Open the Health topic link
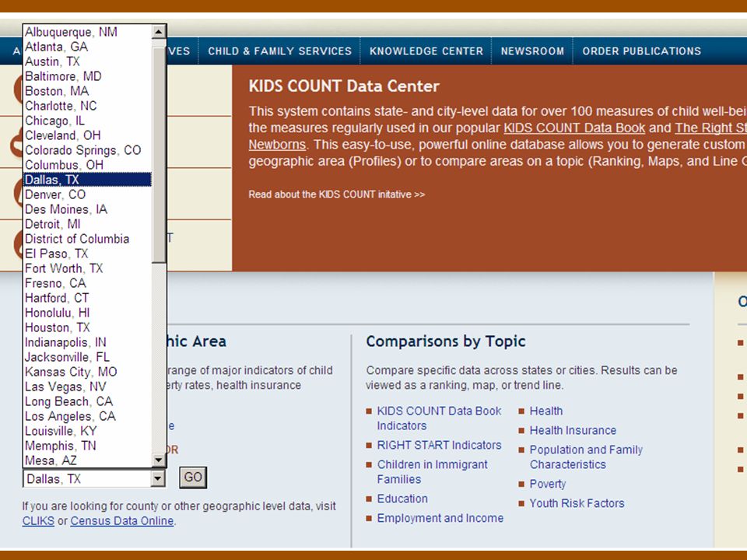 click(x=546, y=411)
